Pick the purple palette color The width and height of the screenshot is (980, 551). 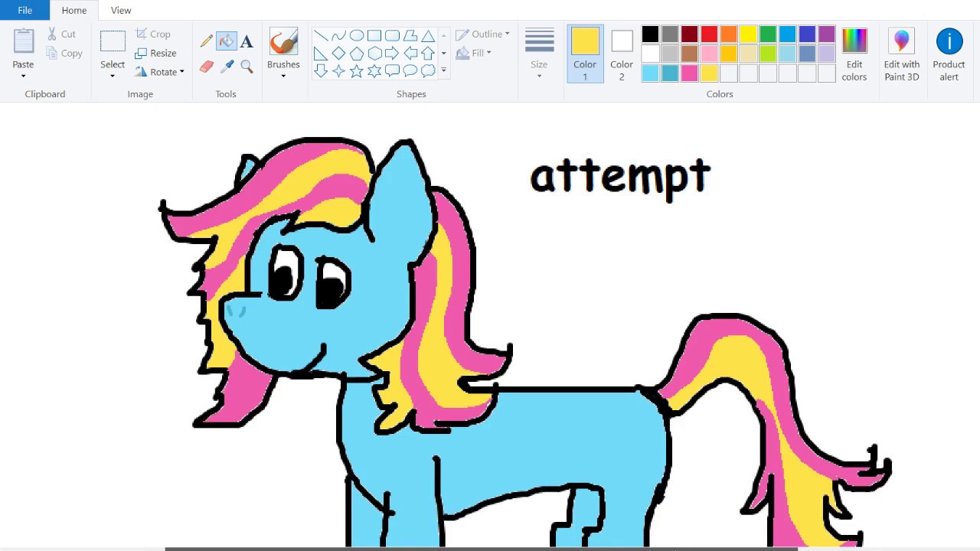click(x=827, y=34)
